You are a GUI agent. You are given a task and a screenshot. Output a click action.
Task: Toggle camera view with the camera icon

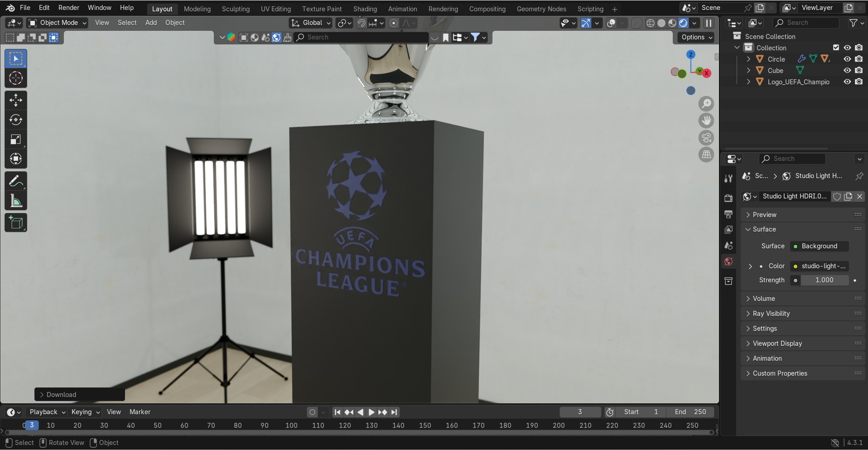point(706,138)
